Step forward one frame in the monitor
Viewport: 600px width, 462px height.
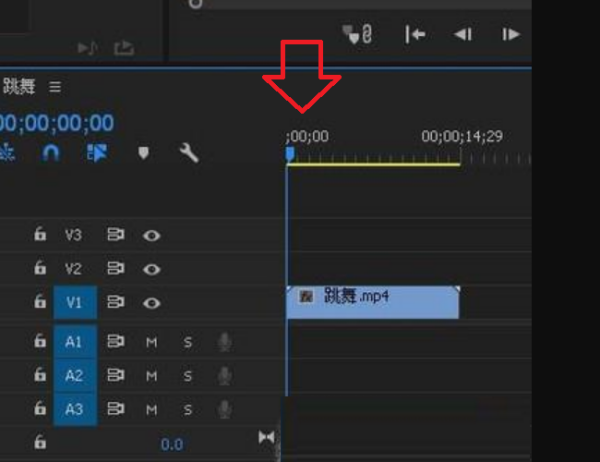click(x=511, y=35)
